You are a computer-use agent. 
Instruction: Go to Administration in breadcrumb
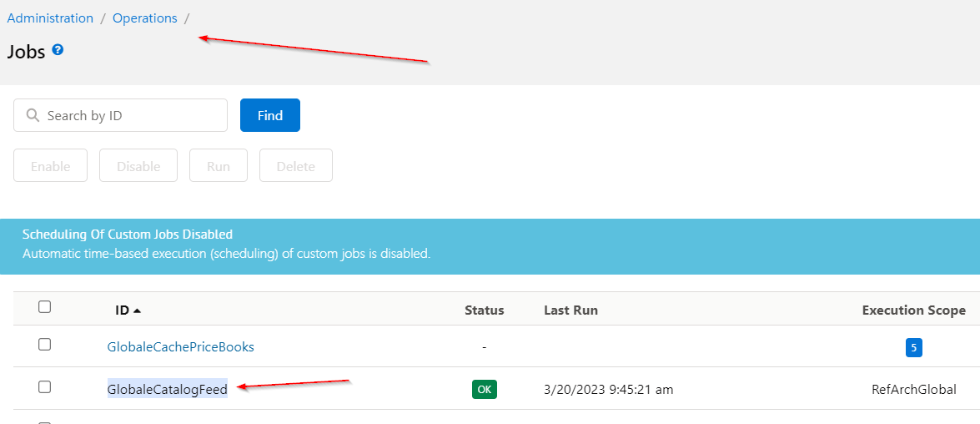pyautogui.click(x=50, y=18)
